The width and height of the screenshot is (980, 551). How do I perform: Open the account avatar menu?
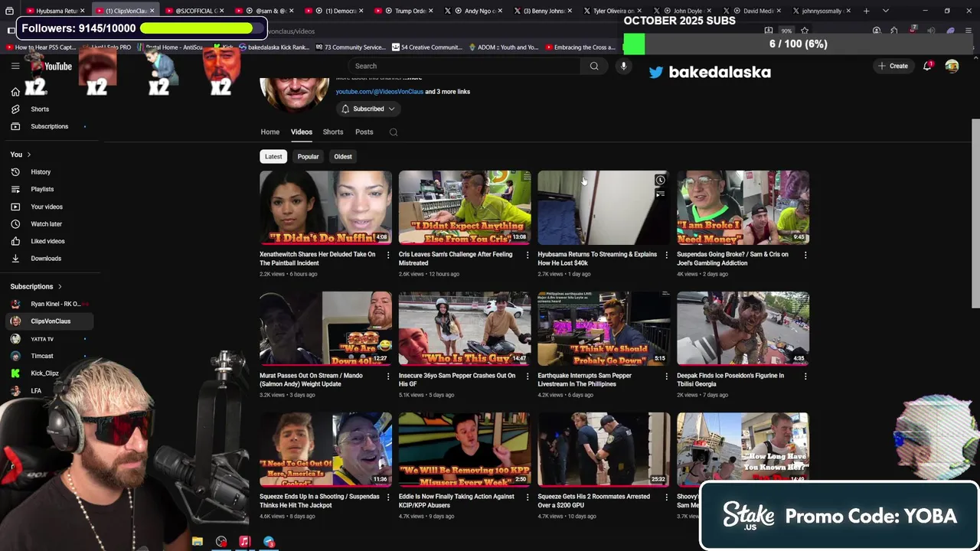[x=952, y=67]
